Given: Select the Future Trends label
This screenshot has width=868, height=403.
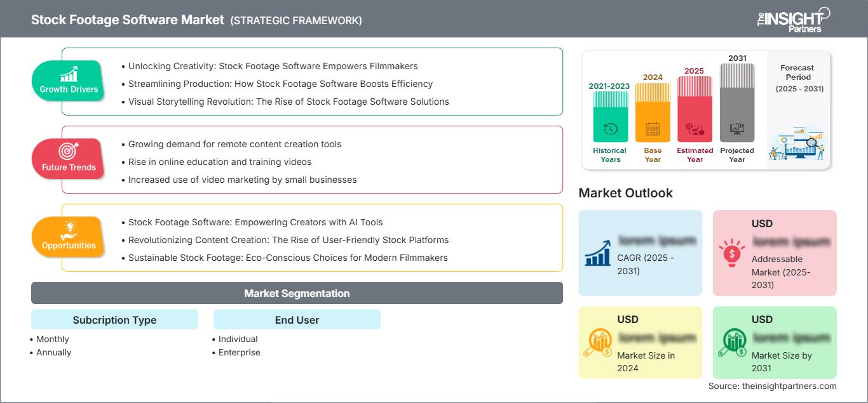Looking at the screenshot, I should point(69,168).
